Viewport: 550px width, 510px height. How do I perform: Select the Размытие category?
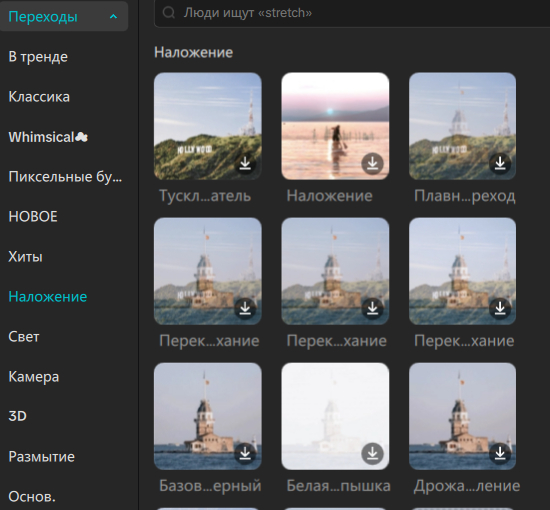[x=41, y=457]
